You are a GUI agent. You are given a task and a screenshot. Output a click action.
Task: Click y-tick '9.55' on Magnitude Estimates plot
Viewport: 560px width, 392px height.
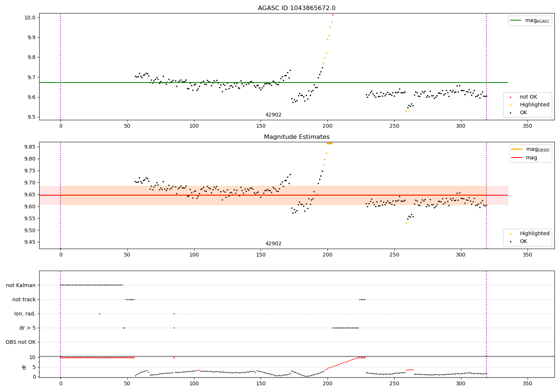pos(30,219)
